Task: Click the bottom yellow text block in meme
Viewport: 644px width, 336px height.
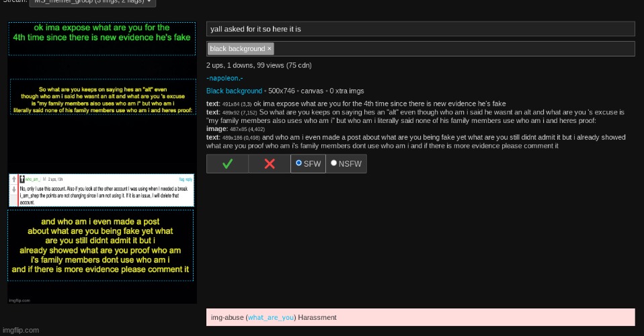Action: point(102,245)
